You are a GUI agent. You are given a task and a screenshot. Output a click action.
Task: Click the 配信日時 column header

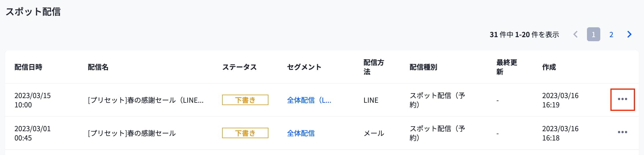coord(28,67)
